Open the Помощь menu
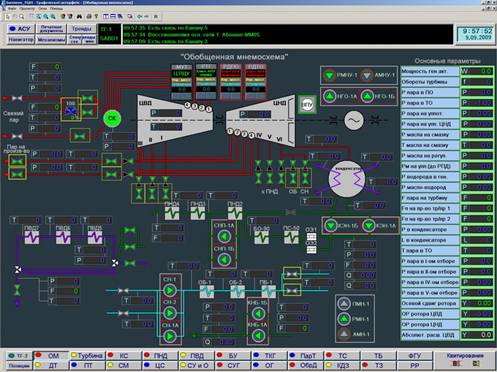 click(x=56, y=8)
